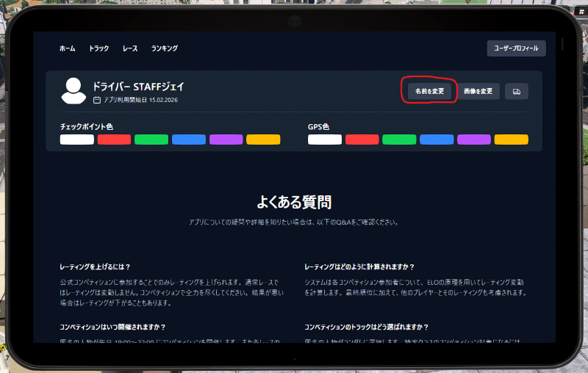Select yellow checkpoint color swatch
The height and width of the screenshot is (373, 588).
click(263, 140)
